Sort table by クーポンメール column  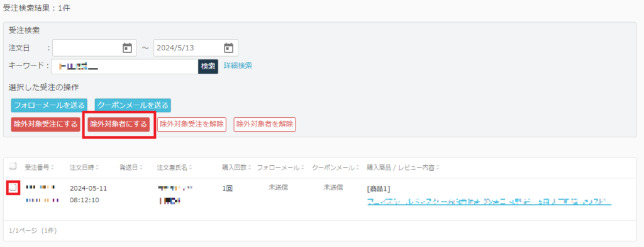(x=336, y=168)
